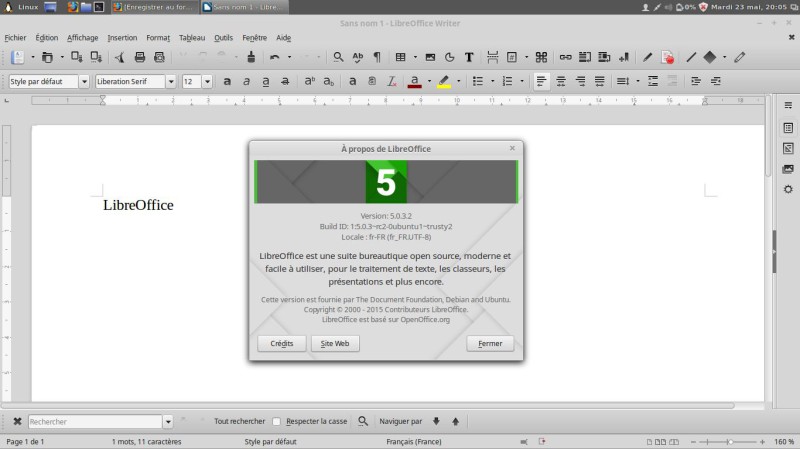
Task: Insert a table with table icon
Action: [x=401, y=57]
